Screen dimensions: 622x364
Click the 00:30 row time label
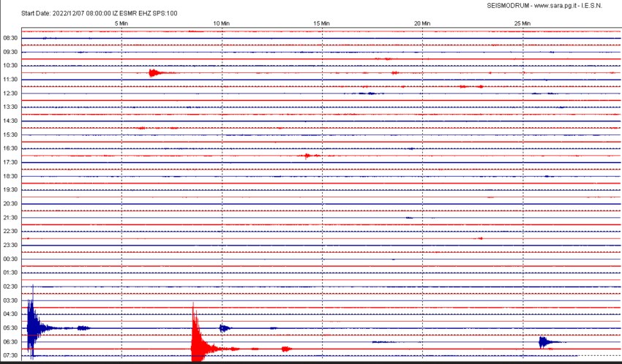click(x=10, y=259)
